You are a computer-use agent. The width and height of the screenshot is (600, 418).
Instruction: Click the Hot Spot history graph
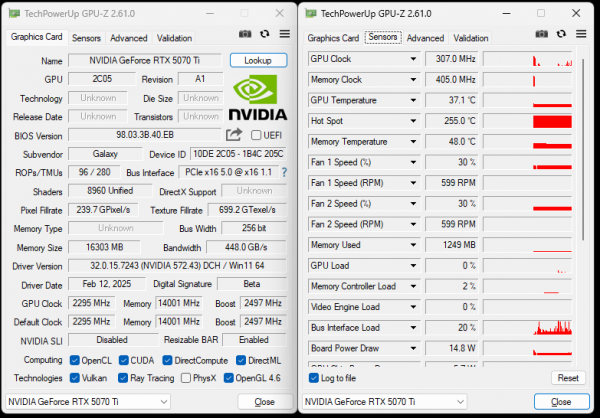pos(527,121)
